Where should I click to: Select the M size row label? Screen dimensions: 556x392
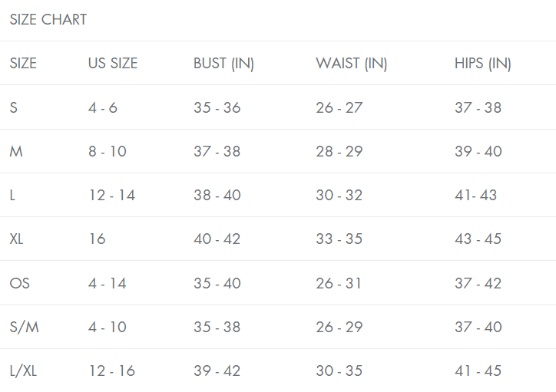tap(16, 152)
